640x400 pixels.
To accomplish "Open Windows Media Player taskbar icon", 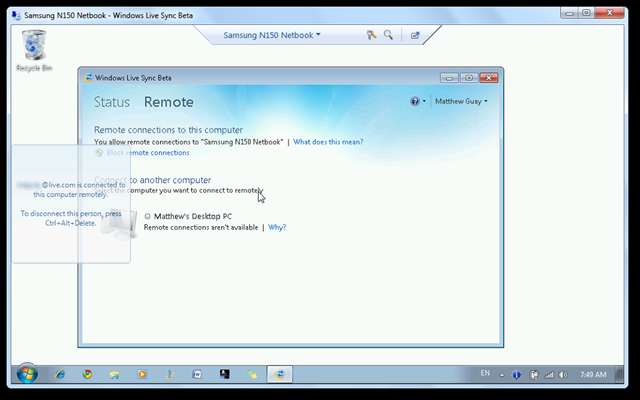I will [142, 374].
